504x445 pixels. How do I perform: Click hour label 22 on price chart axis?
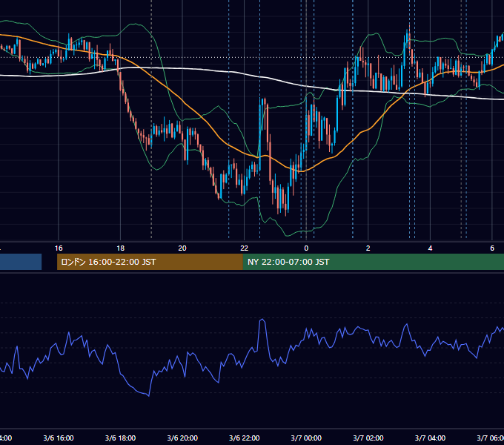(245, 248)
